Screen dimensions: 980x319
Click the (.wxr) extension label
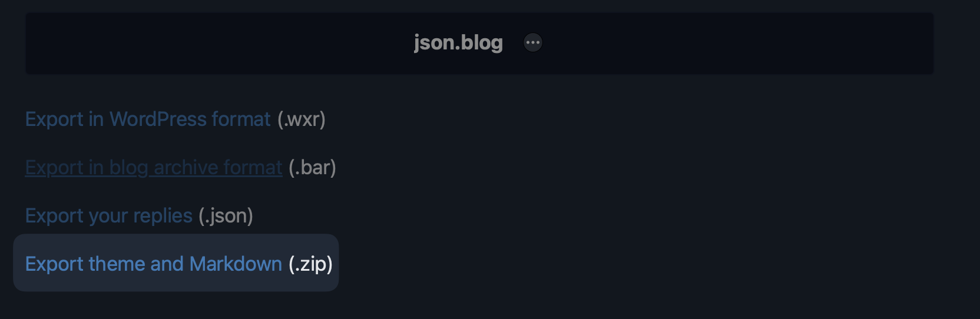[x=302, y=119]
